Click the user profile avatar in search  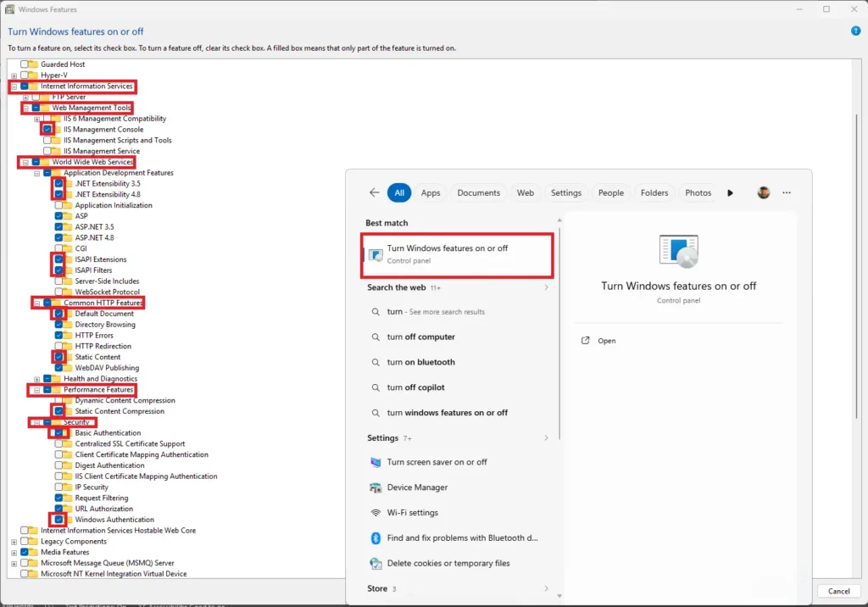point(762,192)
